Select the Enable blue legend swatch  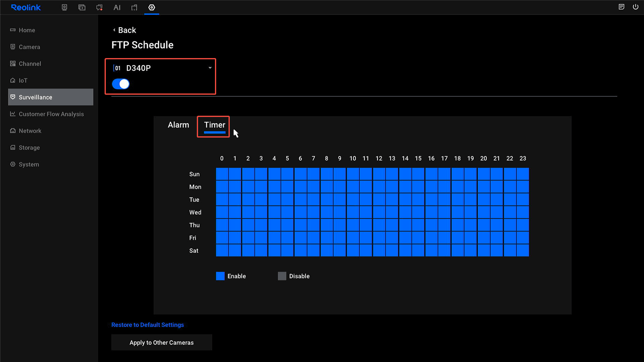click(220, 276)
